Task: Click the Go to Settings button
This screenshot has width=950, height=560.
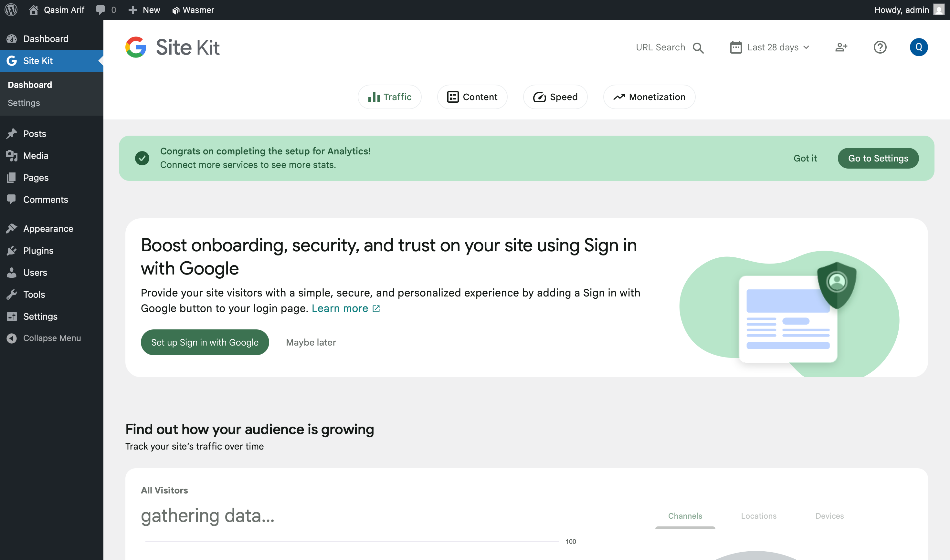Action: click(878, 158)
